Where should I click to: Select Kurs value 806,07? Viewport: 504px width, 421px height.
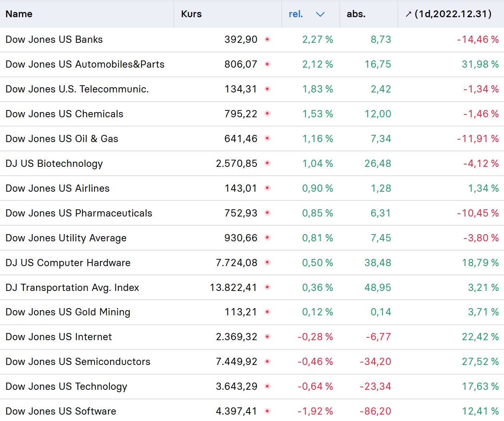coord(241,64)
